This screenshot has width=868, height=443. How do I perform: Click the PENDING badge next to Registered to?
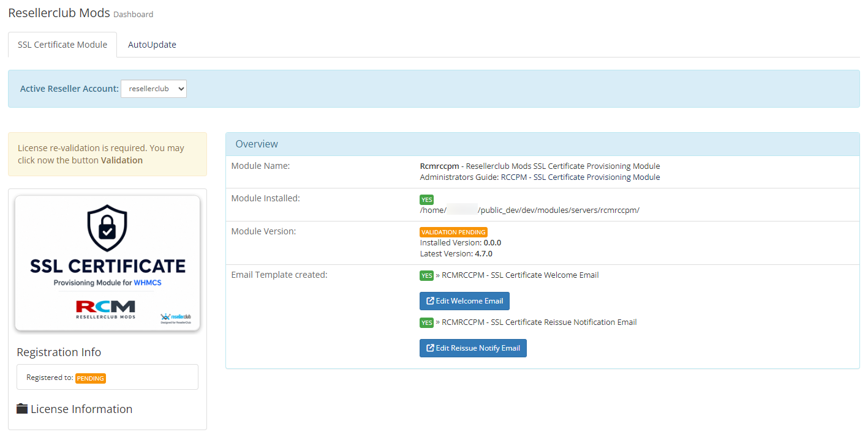click(x=91, y=378)
